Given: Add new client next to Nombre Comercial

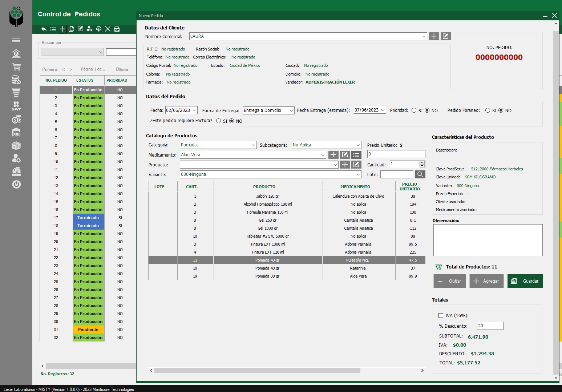Looking at the screenshot, I should [434, 36].
